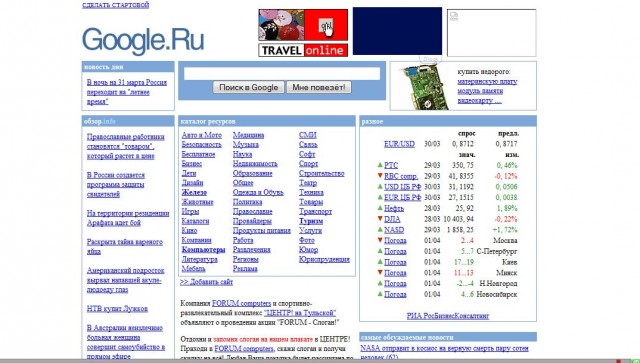The image size is (640, 363).
Task: Open 'СМИ' catalog category
Action: point(308,135)
